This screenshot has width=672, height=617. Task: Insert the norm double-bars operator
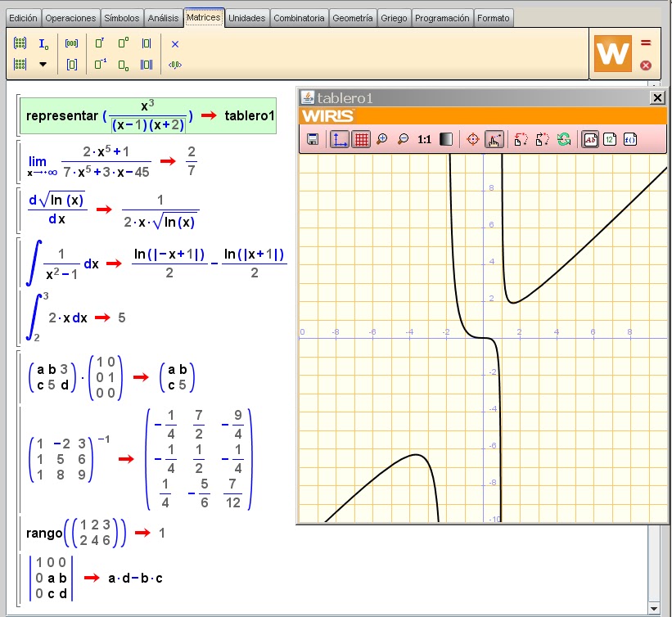coord(147,65)
